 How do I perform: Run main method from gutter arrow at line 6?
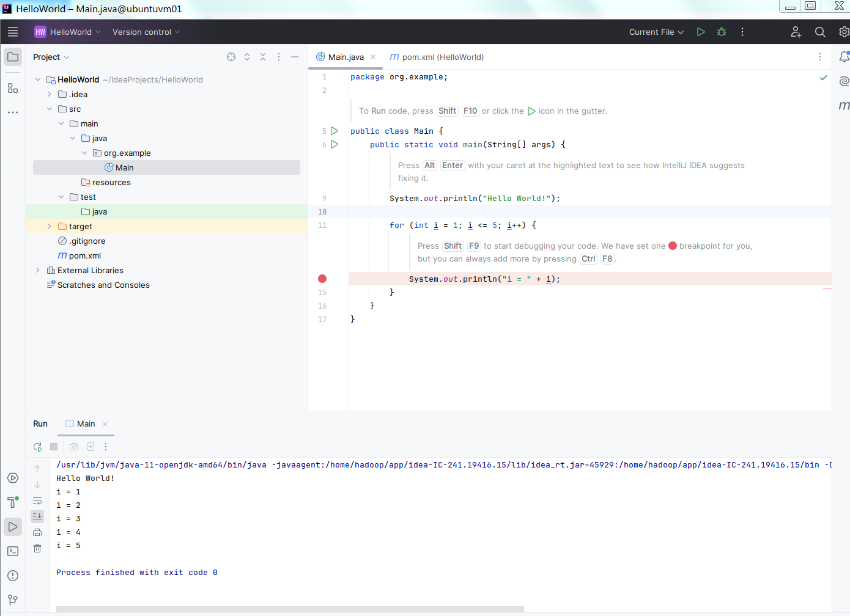pos(334,144)
